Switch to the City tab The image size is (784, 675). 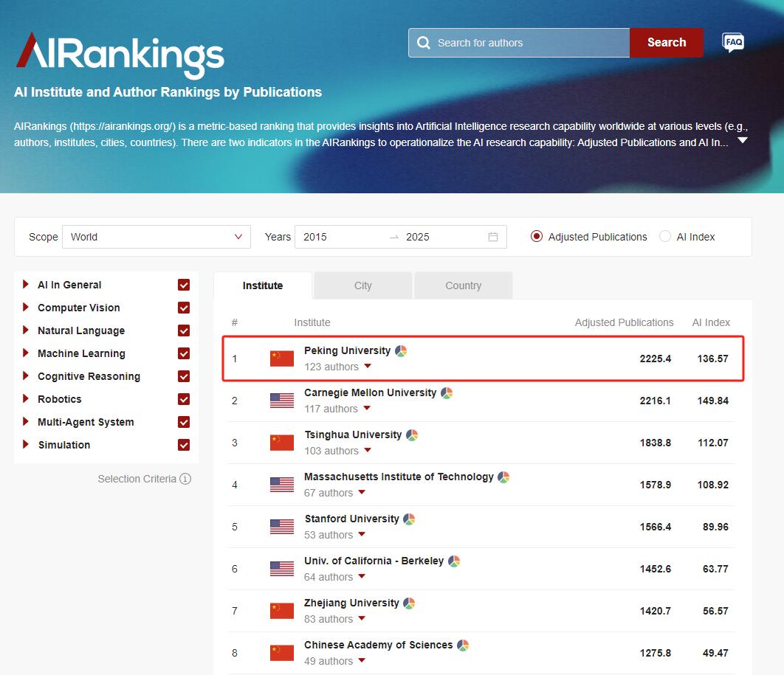click(x=363, y=285)
